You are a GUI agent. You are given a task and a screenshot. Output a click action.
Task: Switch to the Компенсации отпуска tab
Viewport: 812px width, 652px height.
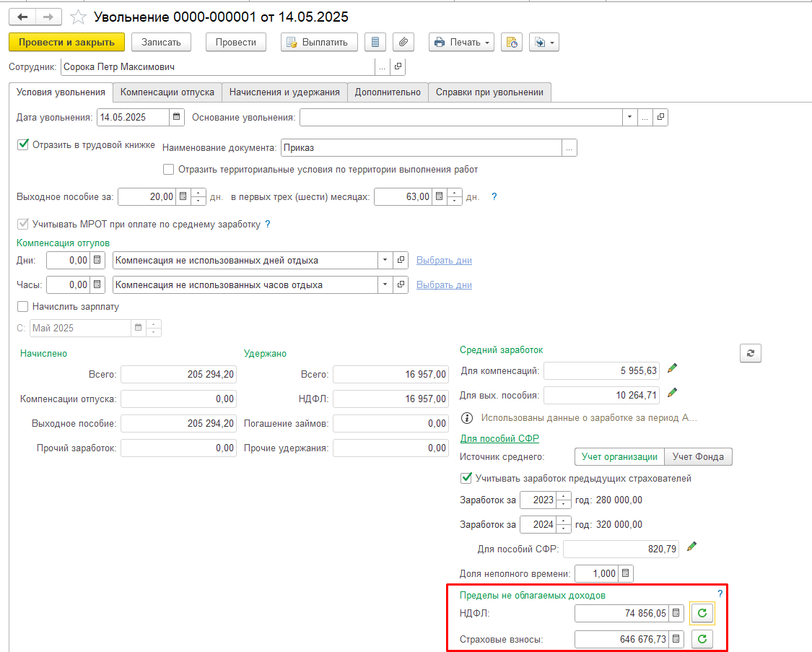click(167, 92)
